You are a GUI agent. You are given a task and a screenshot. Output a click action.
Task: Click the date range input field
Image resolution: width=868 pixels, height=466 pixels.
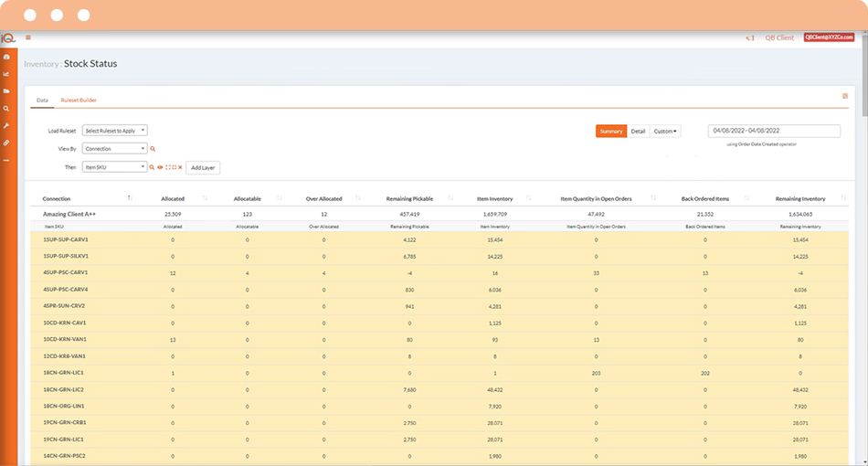(x=774, y=132)
